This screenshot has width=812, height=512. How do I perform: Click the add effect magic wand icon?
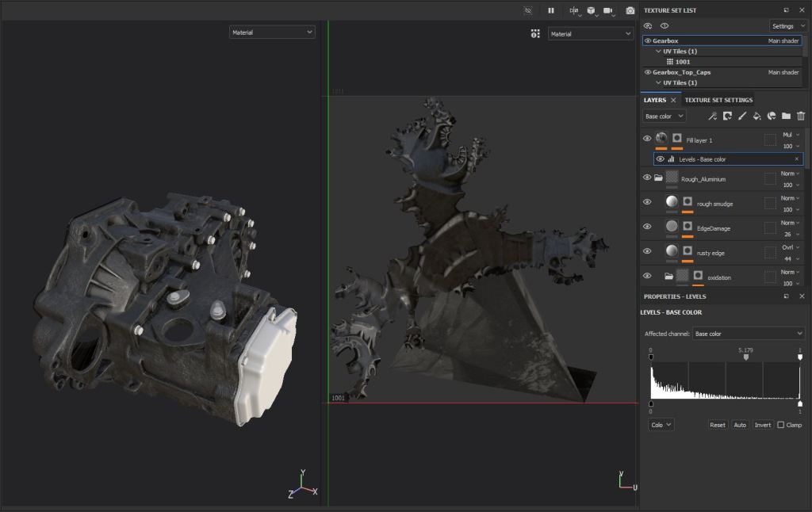tap(712, 117)
